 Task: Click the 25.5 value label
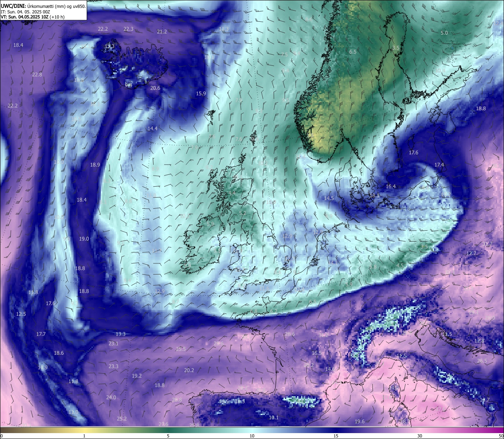pos(181,349)
